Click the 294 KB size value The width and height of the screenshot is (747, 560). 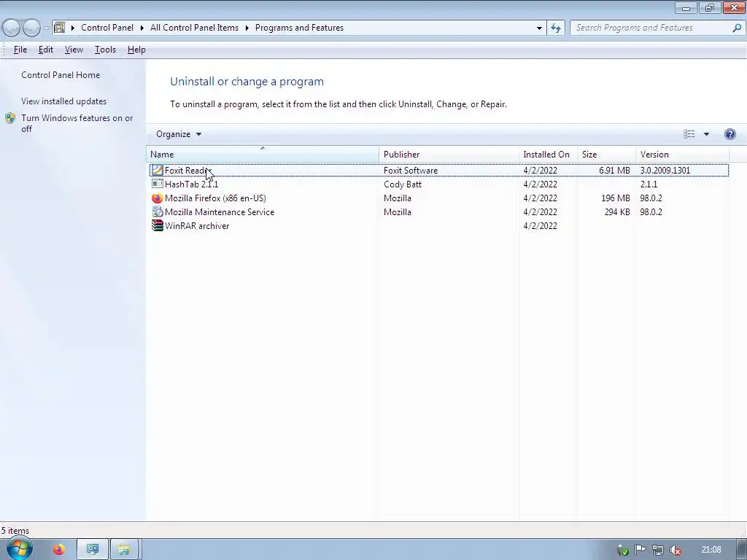[617, 212]
